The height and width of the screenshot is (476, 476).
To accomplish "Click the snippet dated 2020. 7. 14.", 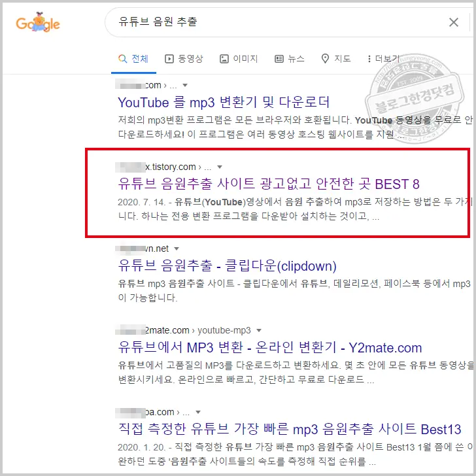I will 296,209.
